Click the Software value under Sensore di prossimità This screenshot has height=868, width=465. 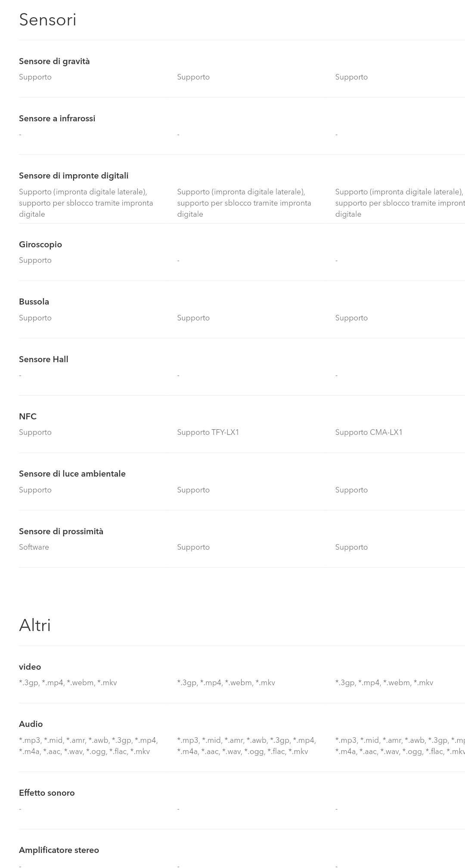[x=34, y=547]
